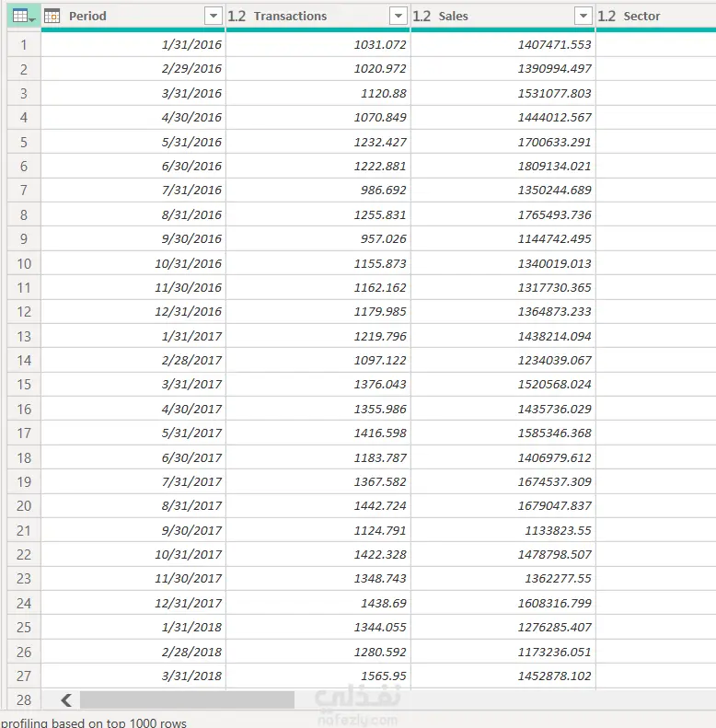
Task: Select the Period cell 3/31/2016
Action: pyautogui.click(x=133, y=93)
